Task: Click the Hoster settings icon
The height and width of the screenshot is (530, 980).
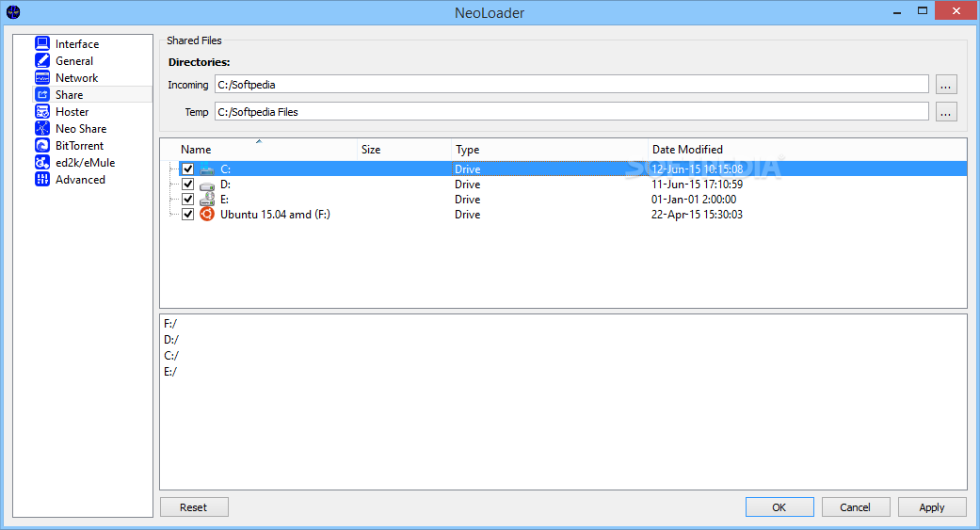Action: (41, 111)
